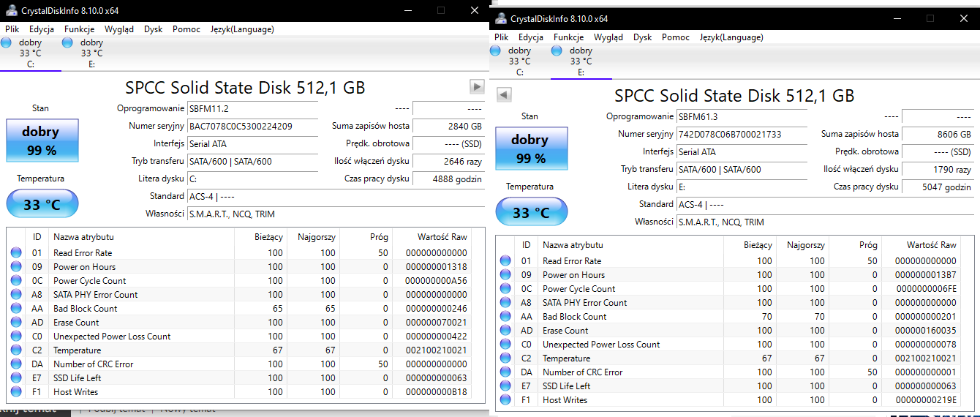Click Najgorszy column header, left window
This screenshot has width=980, height=417.
pos(314,237)
